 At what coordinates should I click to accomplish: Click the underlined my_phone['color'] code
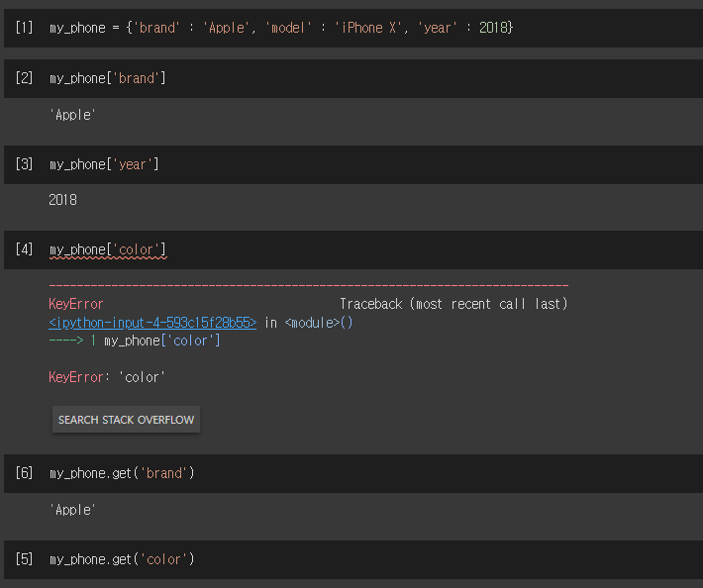pos(108,249)
